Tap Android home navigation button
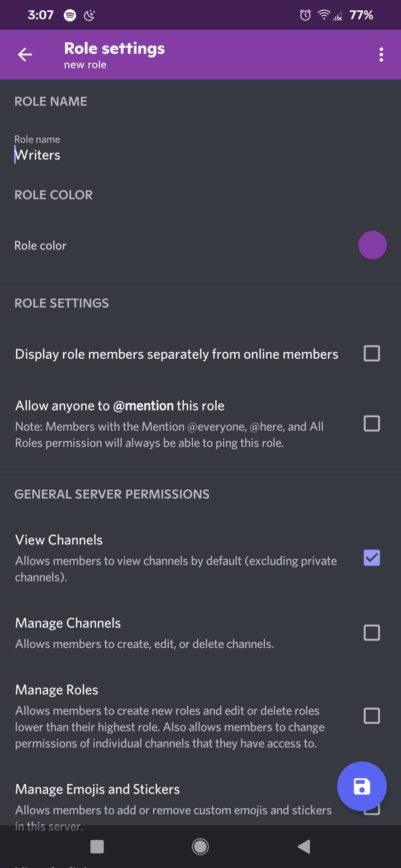The height and width of the screenshot is (868, 401). [x=200, y=846]
